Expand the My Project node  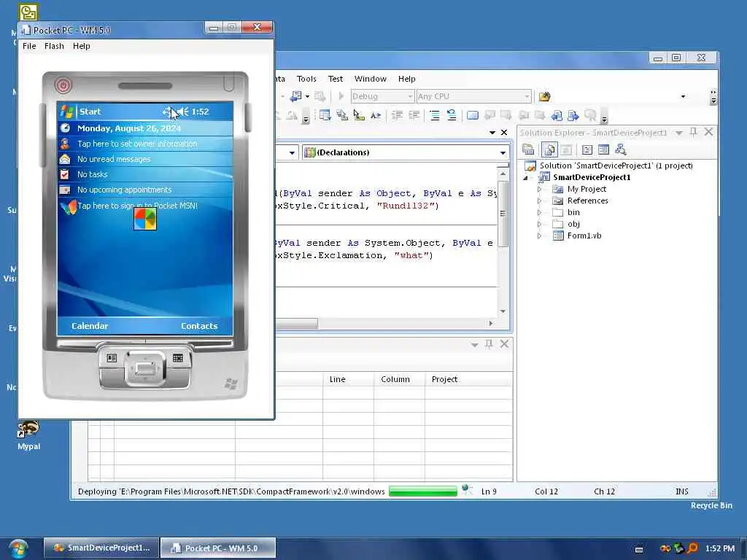click(539, 189)
